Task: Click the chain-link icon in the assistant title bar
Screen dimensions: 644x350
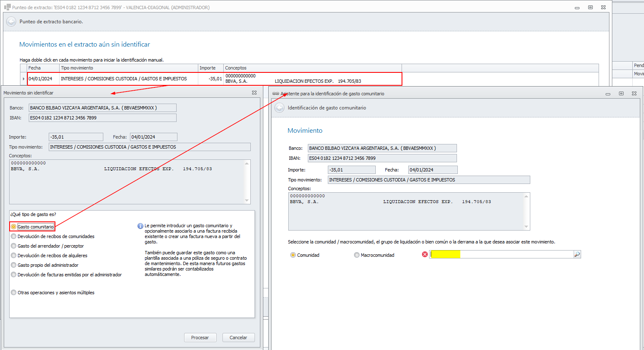Action: pyautogui.click(x=275, y=94)
